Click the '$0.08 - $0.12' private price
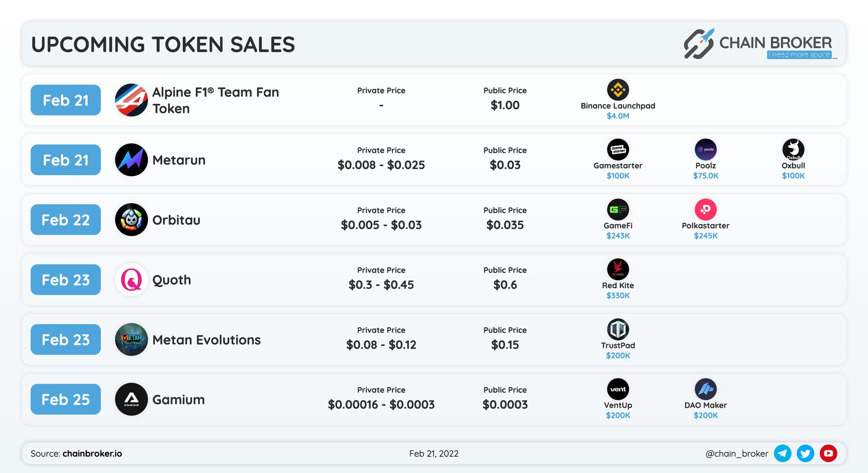 click(381, 345)
